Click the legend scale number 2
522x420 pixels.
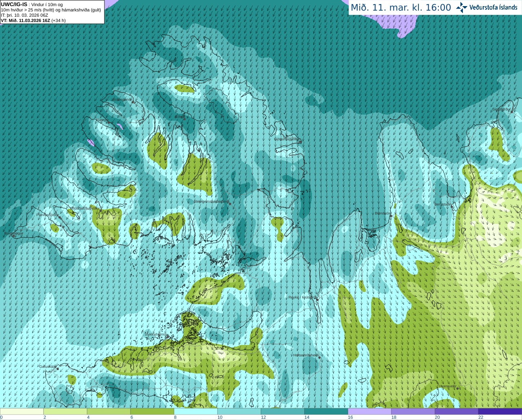[x=44, y=417]
